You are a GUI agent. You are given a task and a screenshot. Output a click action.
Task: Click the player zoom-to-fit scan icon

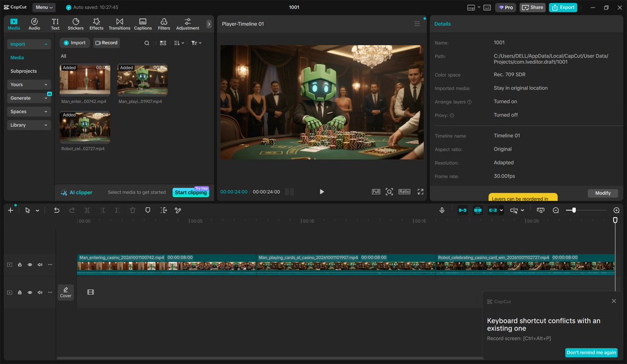(389, 192)
